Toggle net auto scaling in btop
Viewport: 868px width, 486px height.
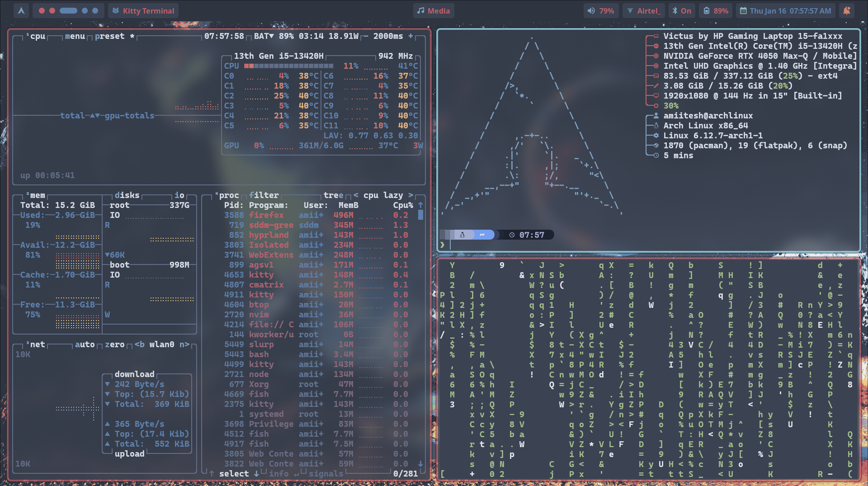(85, 344)
